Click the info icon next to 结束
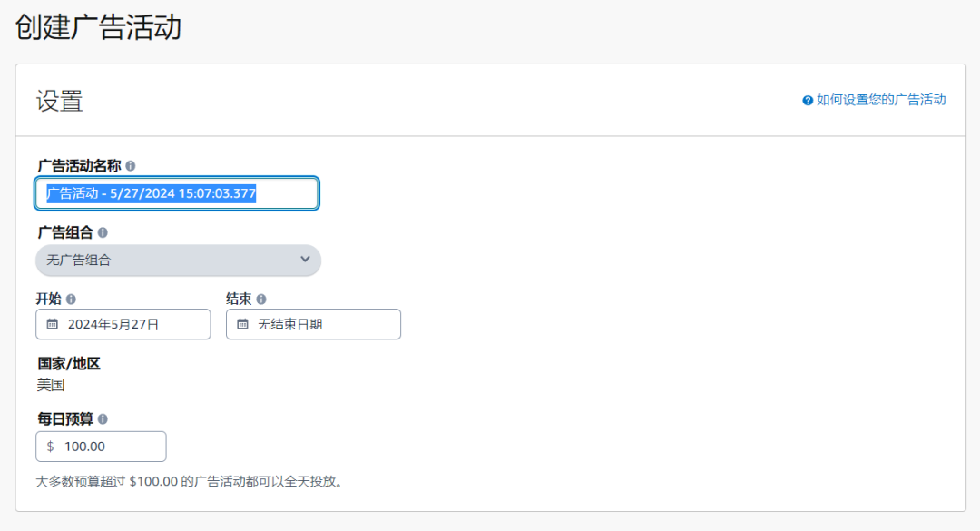Viewport: 980px width, 531px height. click(x=261, y=298)
